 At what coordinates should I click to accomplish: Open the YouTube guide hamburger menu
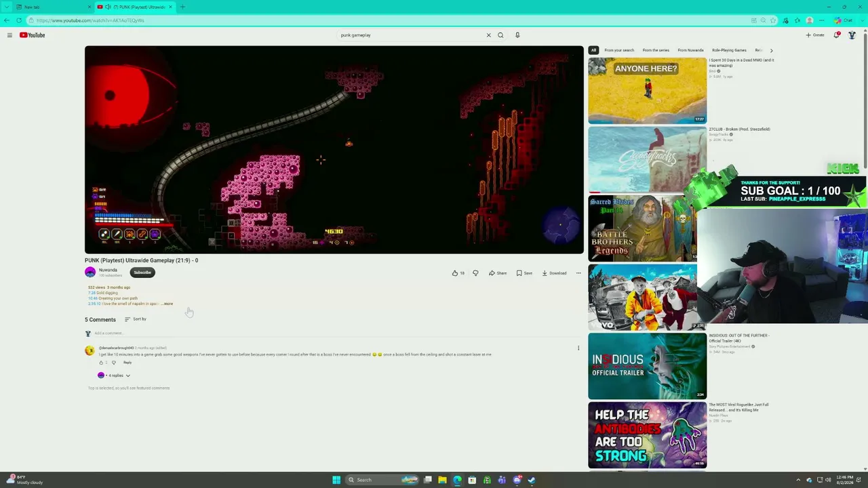pos(9,35)
